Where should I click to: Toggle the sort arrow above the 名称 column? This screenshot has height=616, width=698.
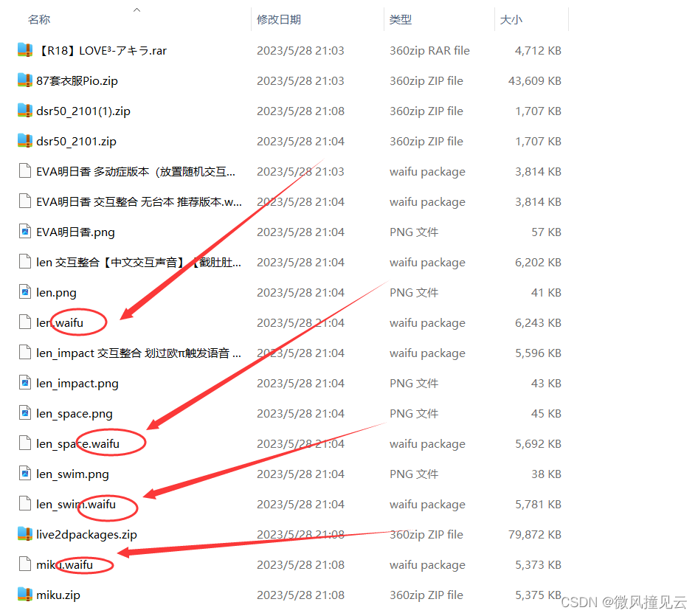(x=137, y=10)
